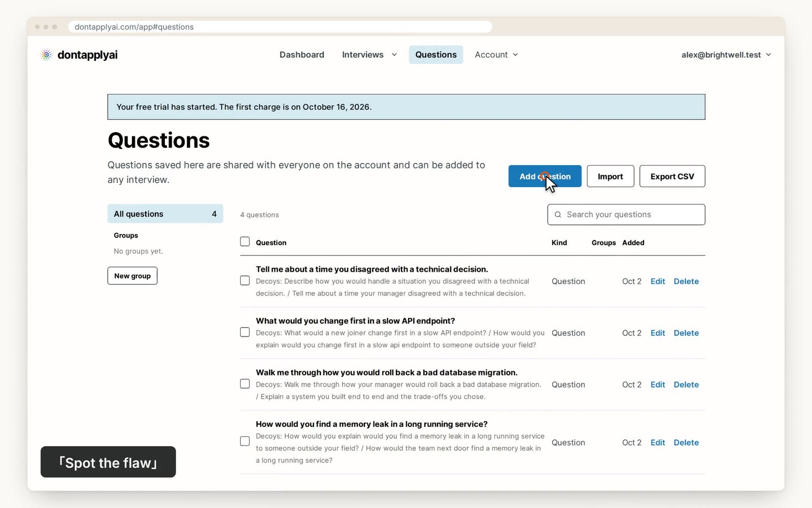Image resolution: width=812 pixels, height=508 pixels.
Task: Click the search magnifier icon
Action: (558, 215)
